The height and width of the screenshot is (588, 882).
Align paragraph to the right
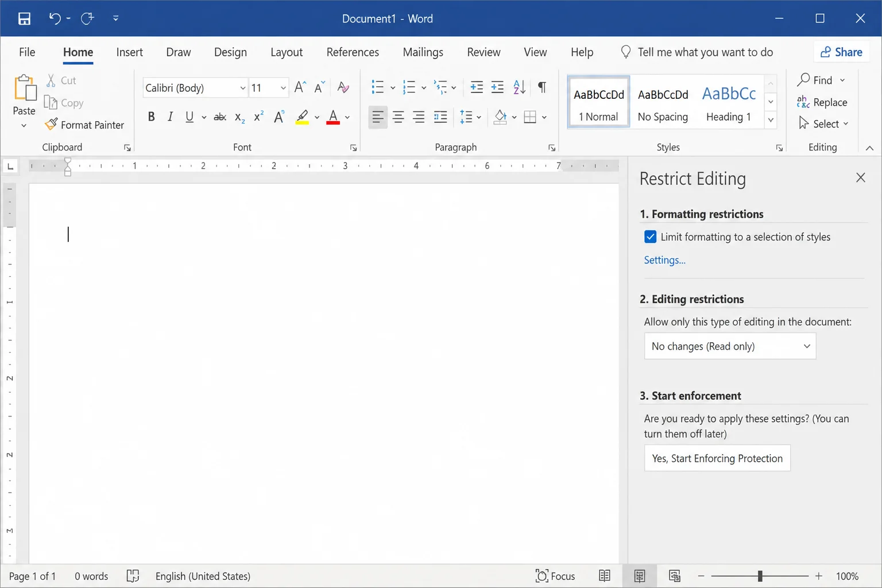coord(419,117)
